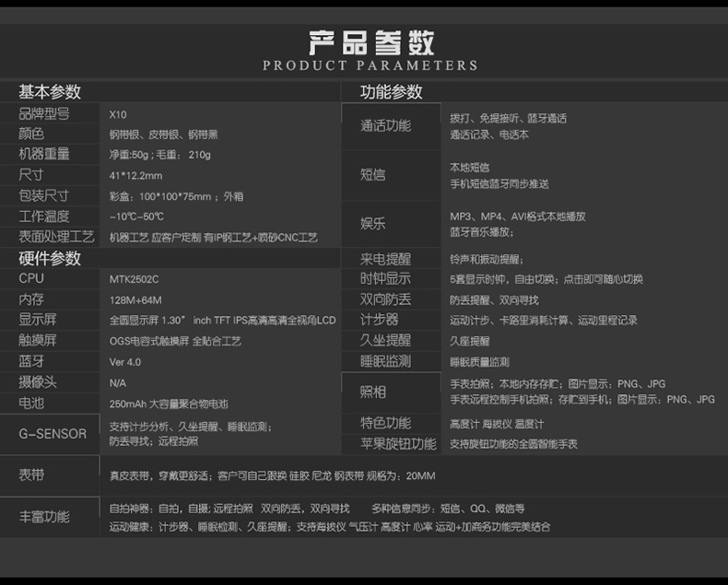Viewport: 728px width, 585px height.
Task: Click the 硬件参数 section header
Action: point(50,258)
